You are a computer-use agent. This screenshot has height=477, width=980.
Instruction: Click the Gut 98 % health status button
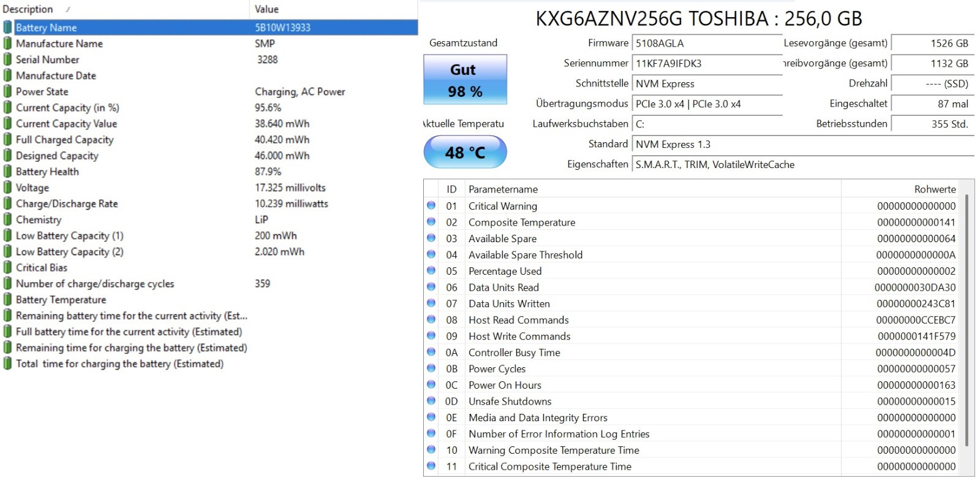tap(465, 80)
